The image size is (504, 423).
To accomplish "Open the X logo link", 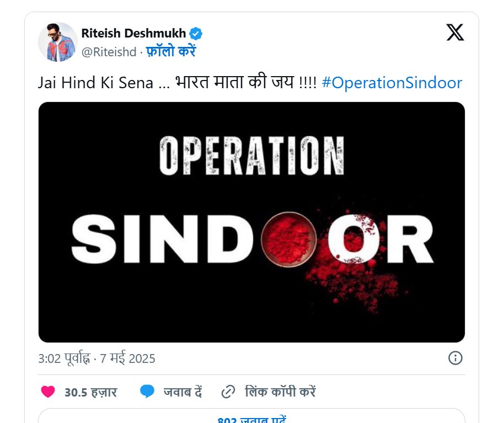I will point(455,32).
